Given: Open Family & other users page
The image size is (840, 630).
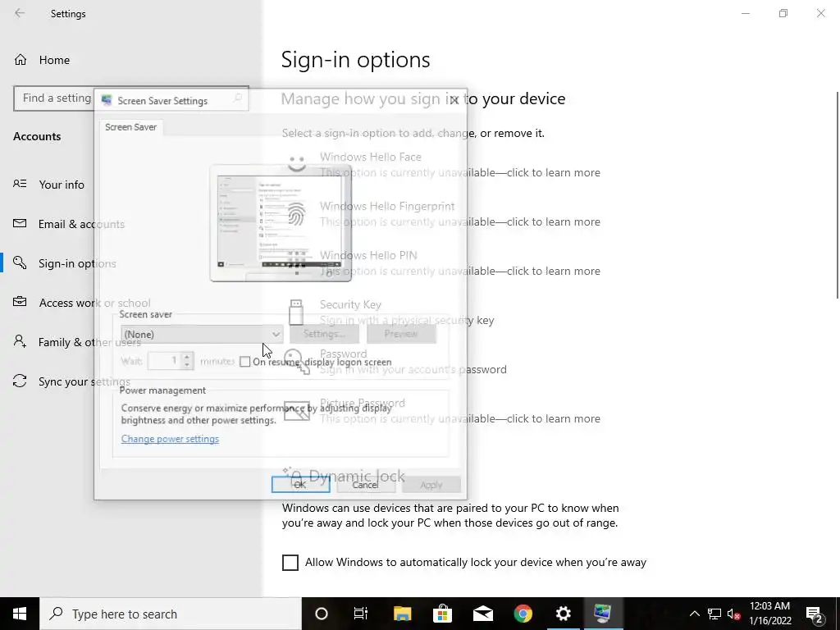Looking at the screenshot, I should (x=89, y=342).
